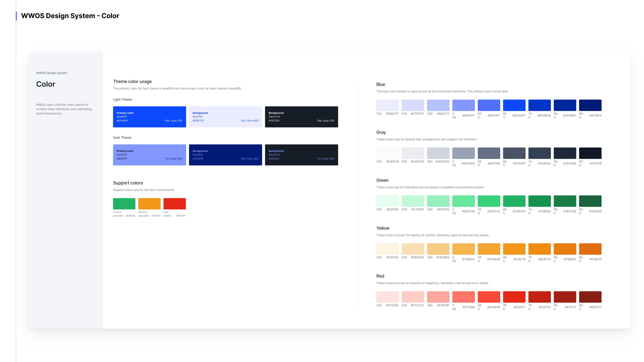This screenshot has width=644, height=362.
Task: Pick the red 500 #FA4939 swatch
Action: click(x=489, y=297)
